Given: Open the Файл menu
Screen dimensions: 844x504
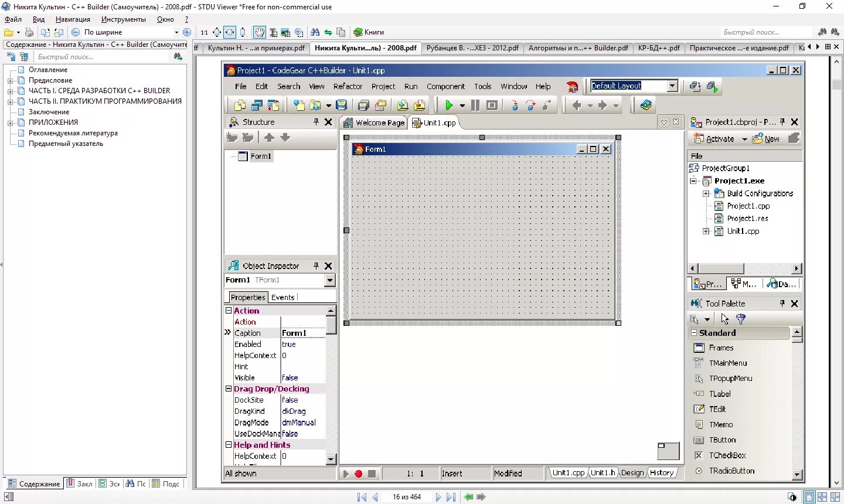Looking at the screenshot, I should (x=13, y=19).
